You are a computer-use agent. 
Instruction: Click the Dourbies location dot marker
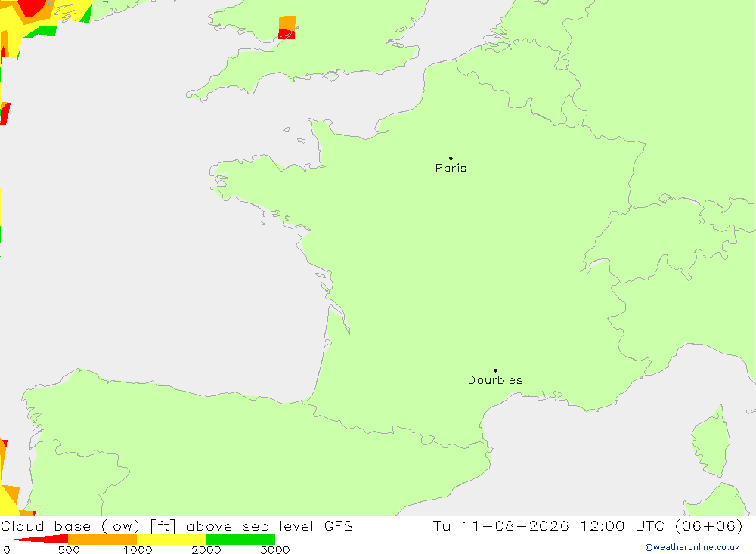click(495, 370)
